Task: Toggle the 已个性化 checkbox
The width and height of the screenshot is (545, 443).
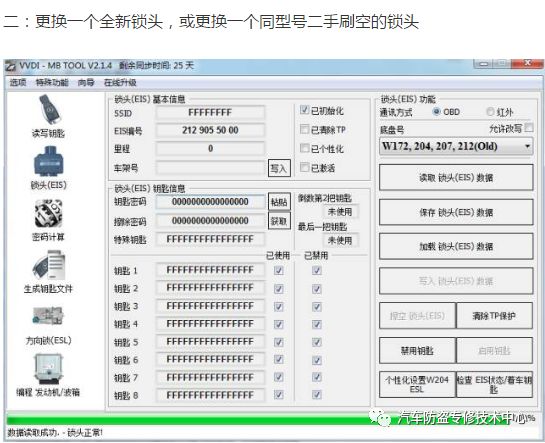Action: (304, 148)
